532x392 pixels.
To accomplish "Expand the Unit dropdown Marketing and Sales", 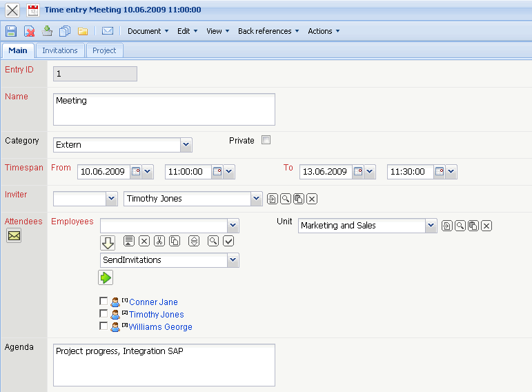I will (431, 226).
